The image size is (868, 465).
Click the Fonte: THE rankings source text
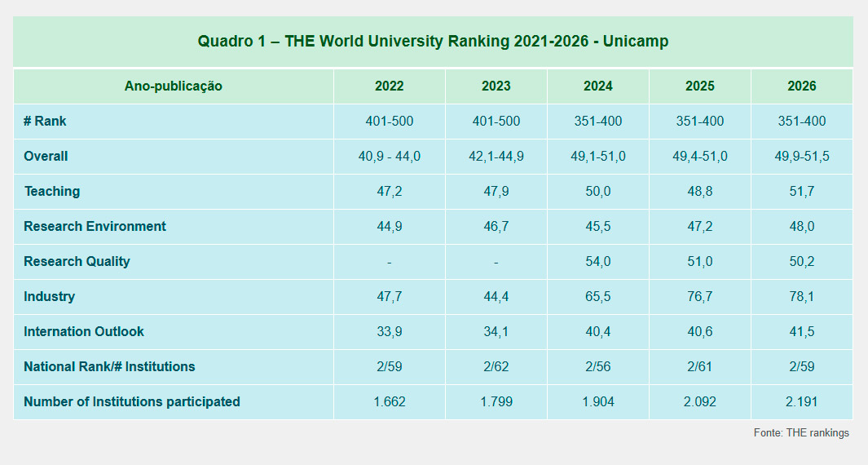click(x=800, y=433)
